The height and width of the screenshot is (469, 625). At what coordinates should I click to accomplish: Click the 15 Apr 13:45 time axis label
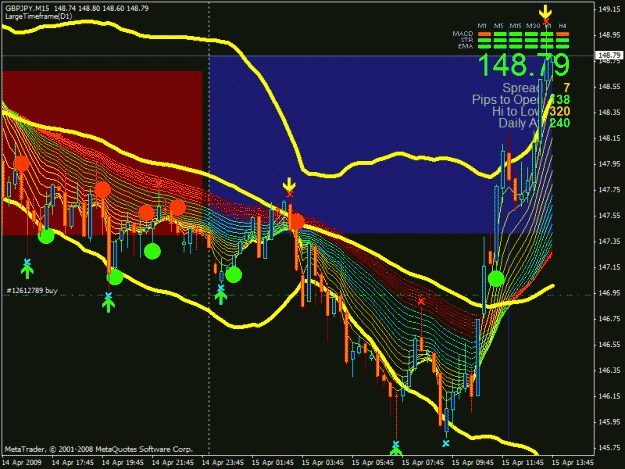tap(573, 463)
